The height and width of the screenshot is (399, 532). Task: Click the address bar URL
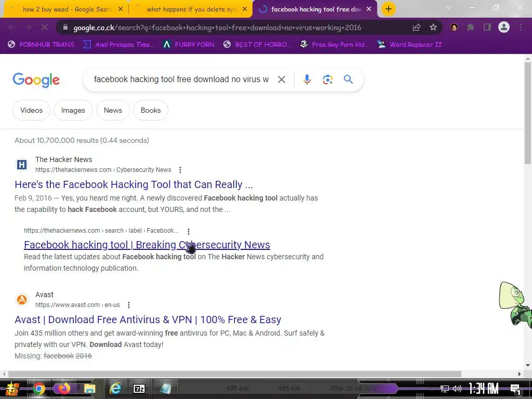pyautogui.click(x=217, y=28)
